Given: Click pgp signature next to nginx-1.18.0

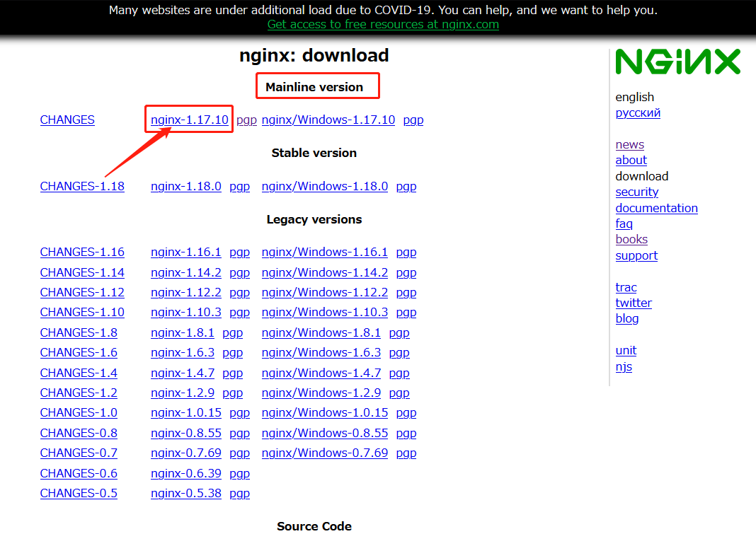Looking at the screenshot, I should 239,187.
